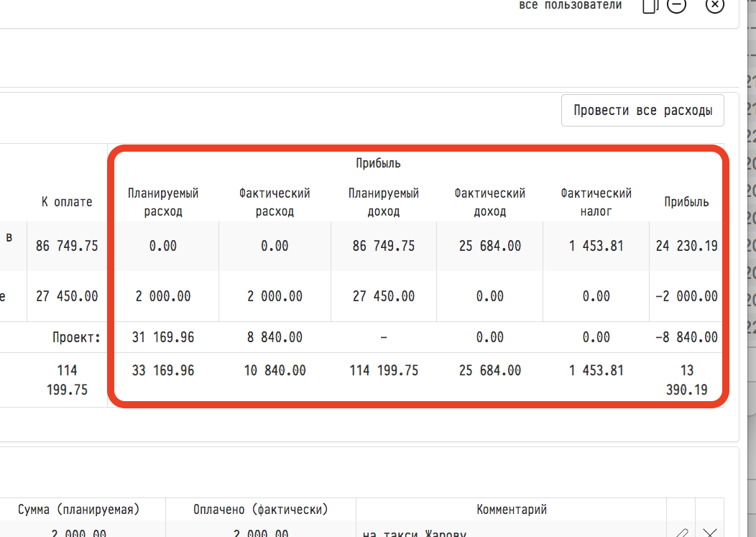The image size is (756, 537).
Task: Select the total planned expense 33 169.96
Action: (x=163, y=371)
